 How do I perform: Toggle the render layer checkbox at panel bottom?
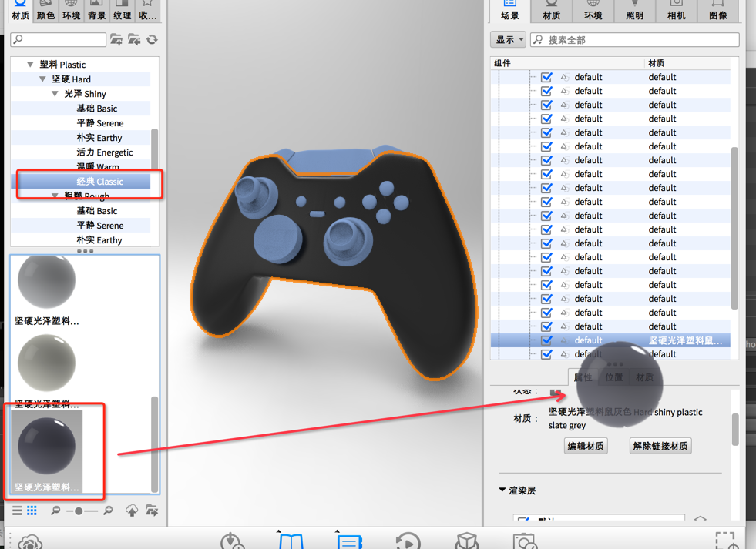click(524, 520)
